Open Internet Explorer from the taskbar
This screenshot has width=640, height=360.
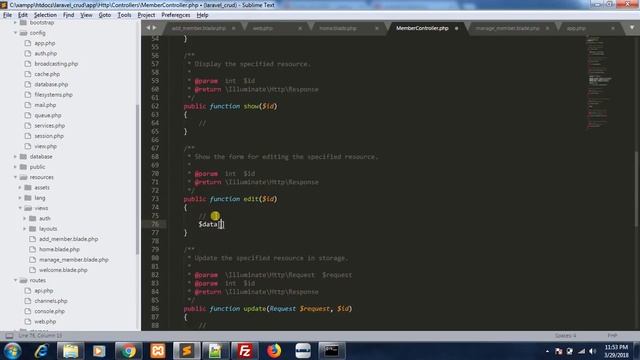(41, 351)
